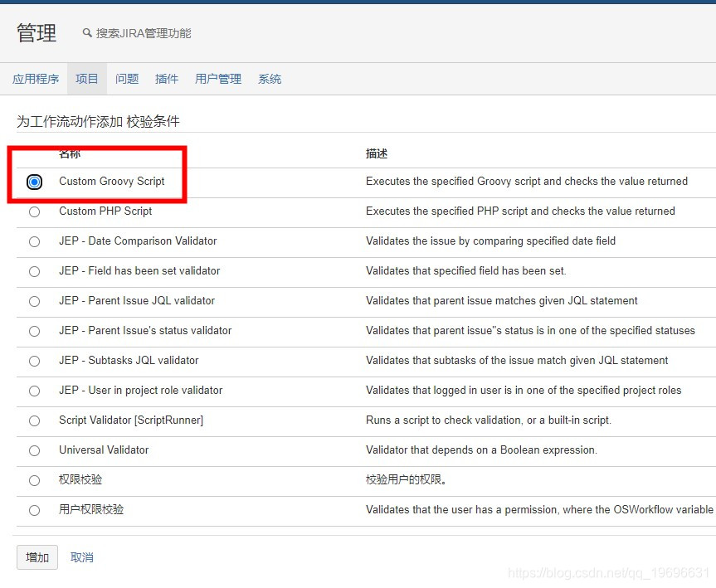Click description 'Validates that specified field has been set.'
Screen dimensions: 716x588
pos(466,270)
